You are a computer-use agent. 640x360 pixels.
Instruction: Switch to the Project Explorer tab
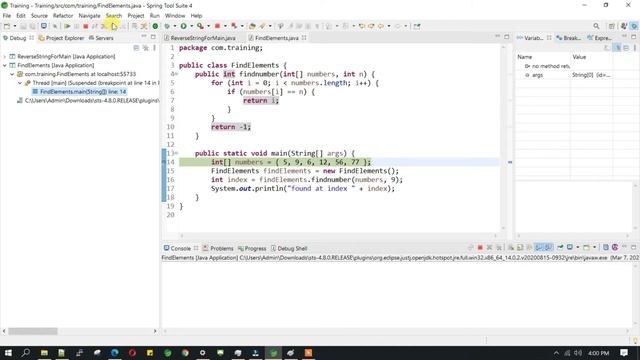point(61,38)
